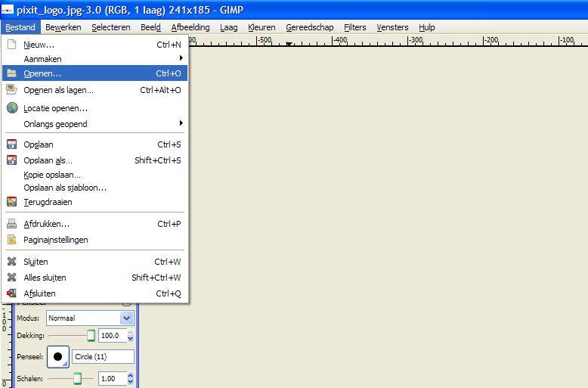Click the brush name field Circle (11)
588x388 pixels.
pos(103,356)
